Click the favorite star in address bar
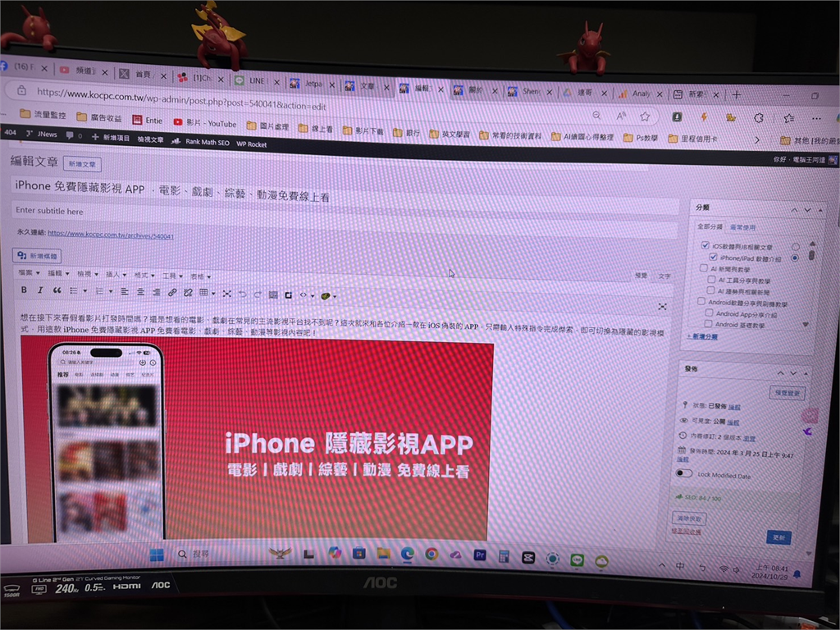This screenshot has width=840, height=630. point(645,116)
